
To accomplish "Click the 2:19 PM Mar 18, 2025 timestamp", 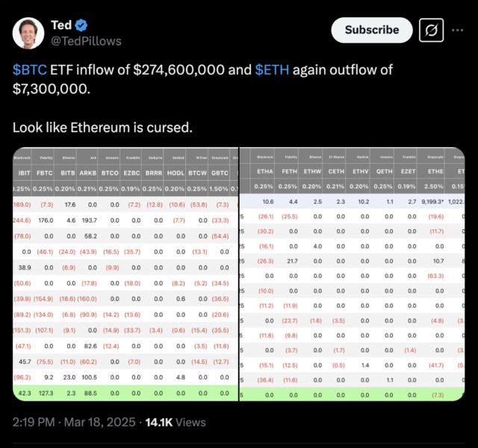I will click(x=74, y=423).
